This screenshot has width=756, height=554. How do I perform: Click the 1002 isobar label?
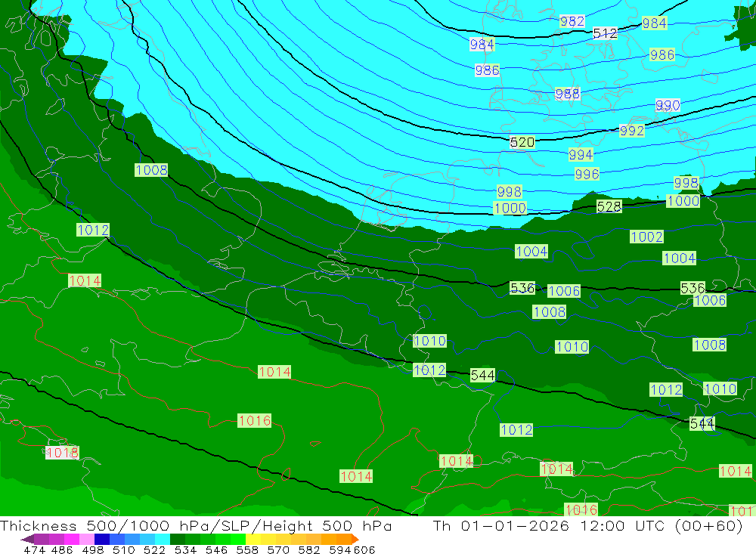coord(647,237)
